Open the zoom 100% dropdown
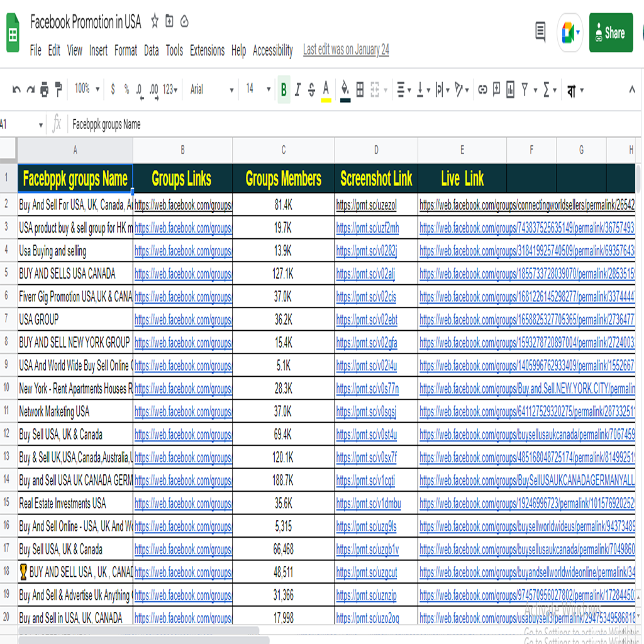 (87, 88)
